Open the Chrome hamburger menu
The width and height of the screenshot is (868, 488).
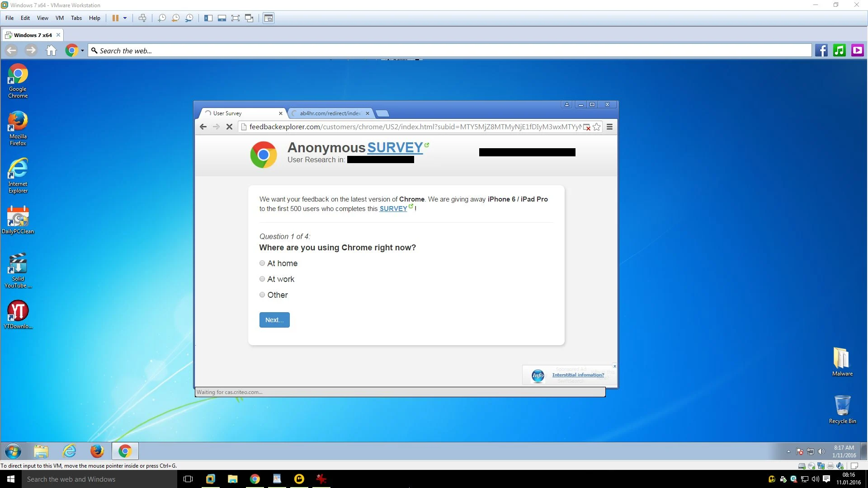[x=609, y=127]
